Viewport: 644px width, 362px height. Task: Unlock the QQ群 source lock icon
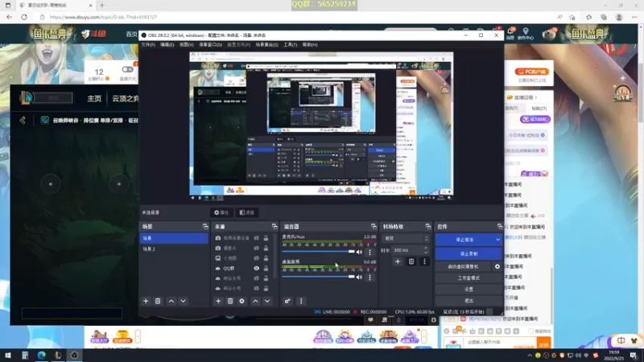click(266, 269)
